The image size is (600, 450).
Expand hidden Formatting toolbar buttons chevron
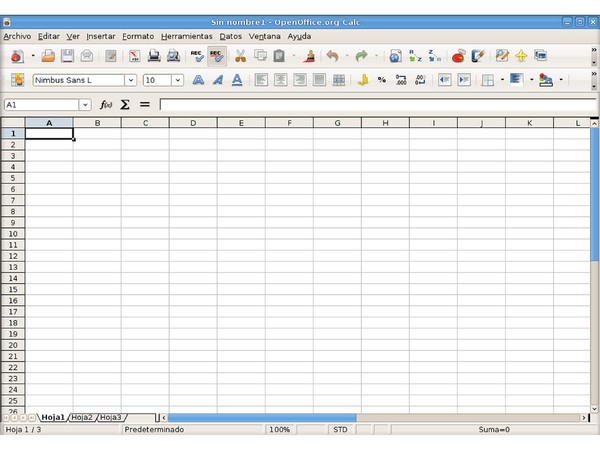(x=594, y=73)
